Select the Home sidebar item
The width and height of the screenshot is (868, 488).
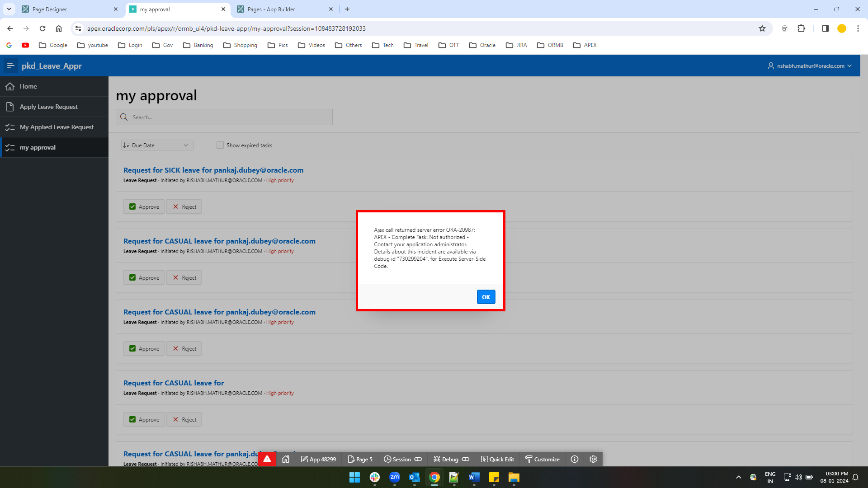[28, 86]
